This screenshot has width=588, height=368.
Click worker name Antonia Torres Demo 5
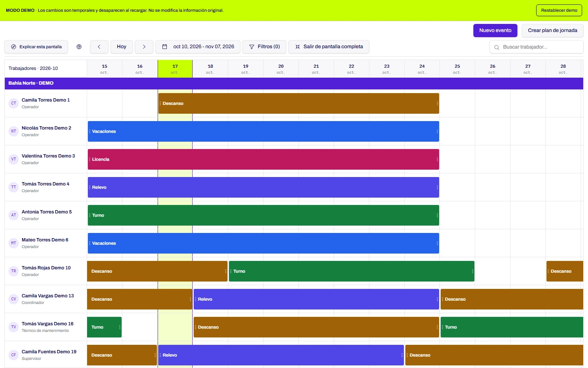47,212
